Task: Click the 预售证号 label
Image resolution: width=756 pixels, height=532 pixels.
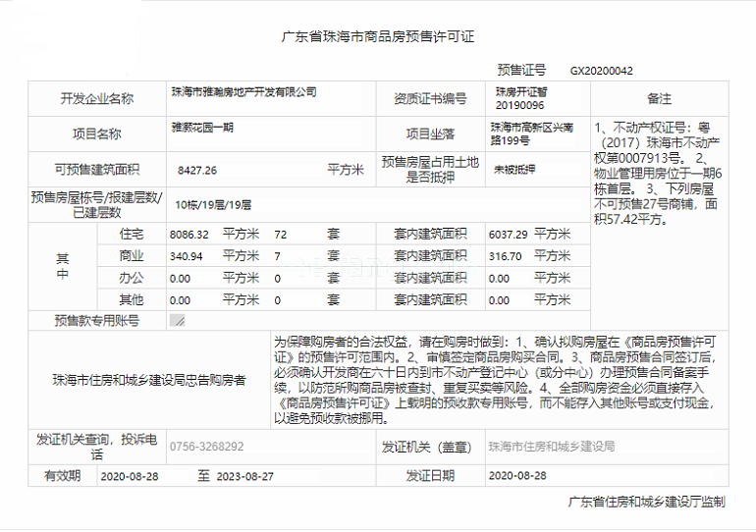Action: 521,71
